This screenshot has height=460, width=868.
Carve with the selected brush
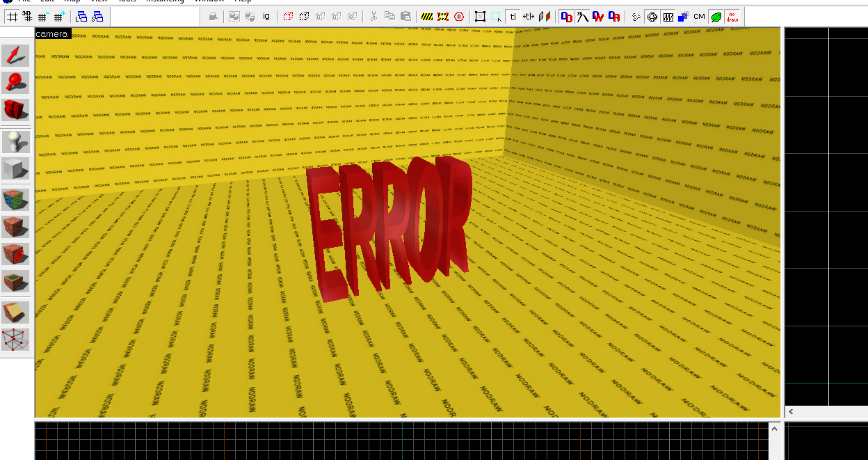(x=213, y=17)
